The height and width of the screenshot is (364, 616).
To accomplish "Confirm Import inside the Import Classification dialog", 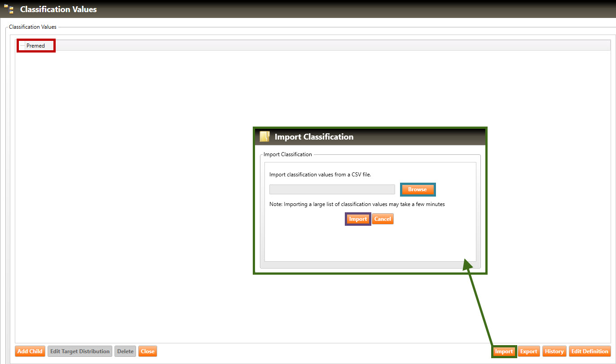I will (358, 219).
